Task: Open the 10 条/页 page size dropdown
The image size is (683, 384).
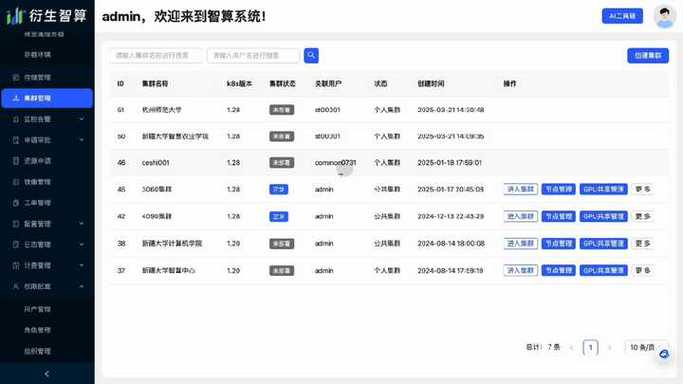Action: pos(646,347)
